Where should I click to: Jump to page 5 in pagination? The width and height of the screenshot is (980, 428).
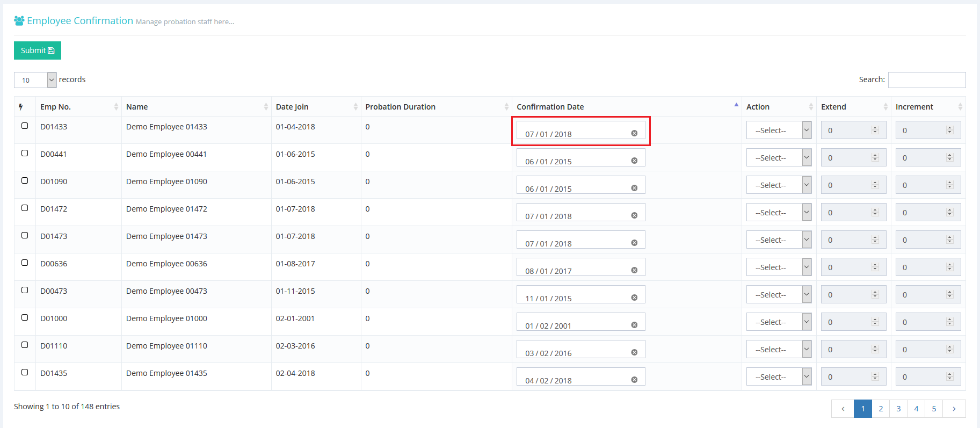934,409
